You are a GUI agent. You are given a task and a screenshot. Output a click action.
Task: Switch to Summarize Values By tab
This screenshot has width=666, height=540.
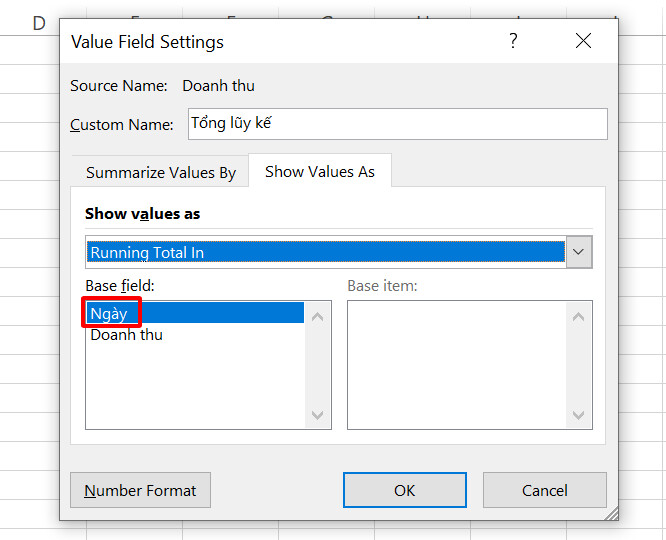[161, 172]
